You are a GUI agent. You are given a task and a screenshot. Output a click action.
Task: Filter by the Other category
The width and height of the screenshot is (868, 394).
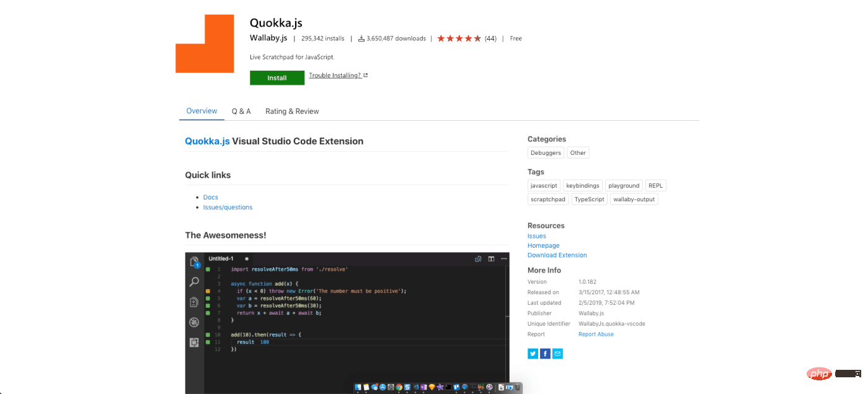tap(578, 153)
